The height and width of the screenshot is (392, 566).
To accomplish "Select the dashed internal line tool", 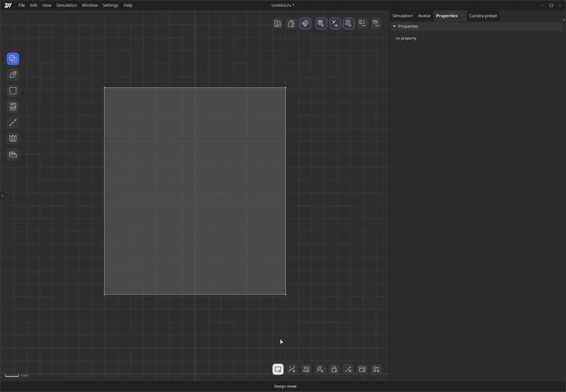I will [x=13, y=123].
